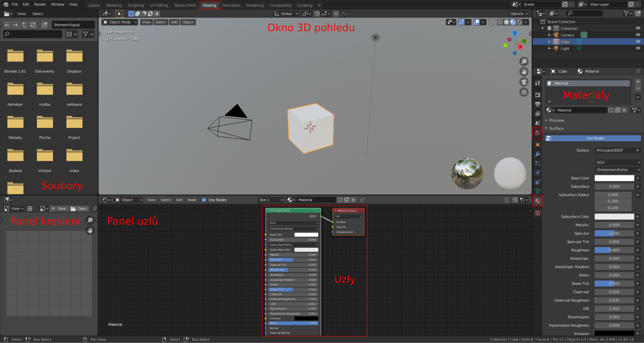Screen dimensions: 644x343
Task: Switch to the Animation workspace tab
Action: point(231,5)
